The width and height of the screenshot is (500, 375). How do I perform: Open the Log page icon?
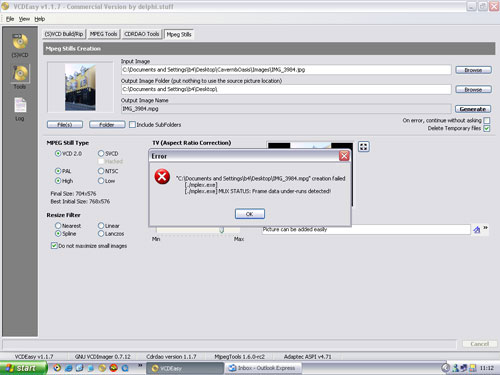(x=20, y=105)
